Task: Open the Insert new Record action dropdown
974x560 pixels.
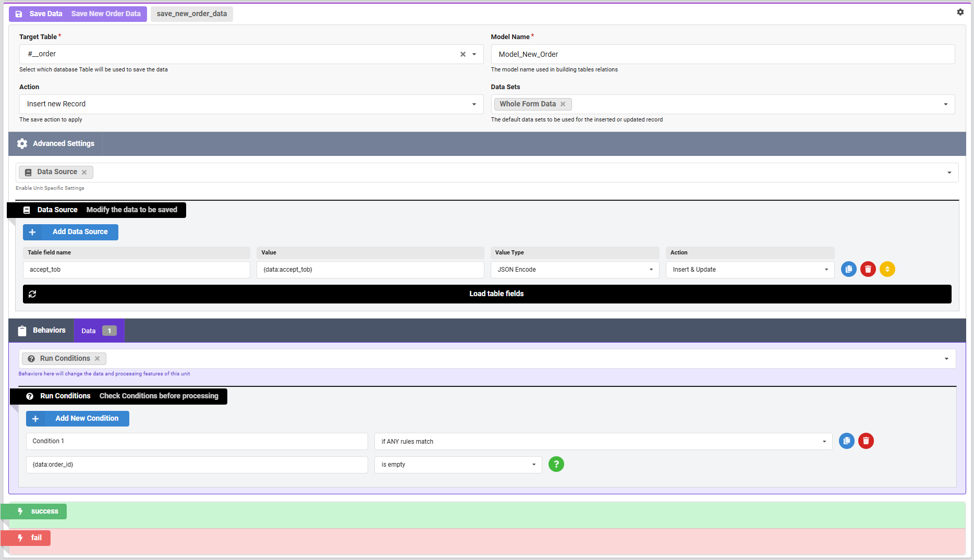Action: tap(473, 104)
